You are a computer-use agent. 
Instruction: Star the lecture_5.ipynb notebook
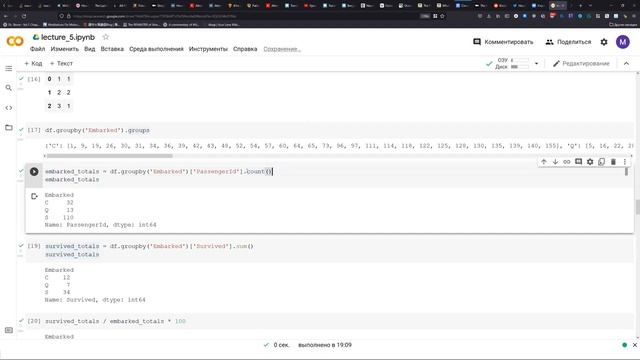106,37
